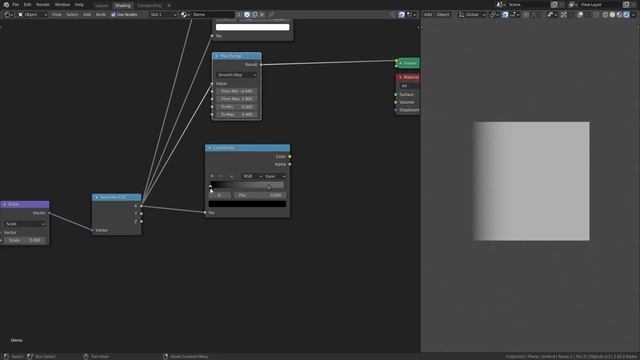Viewport: 640px width, 360px height.
Task: Adjust the ColorRamp Pos value
Action: click(260, 196)
